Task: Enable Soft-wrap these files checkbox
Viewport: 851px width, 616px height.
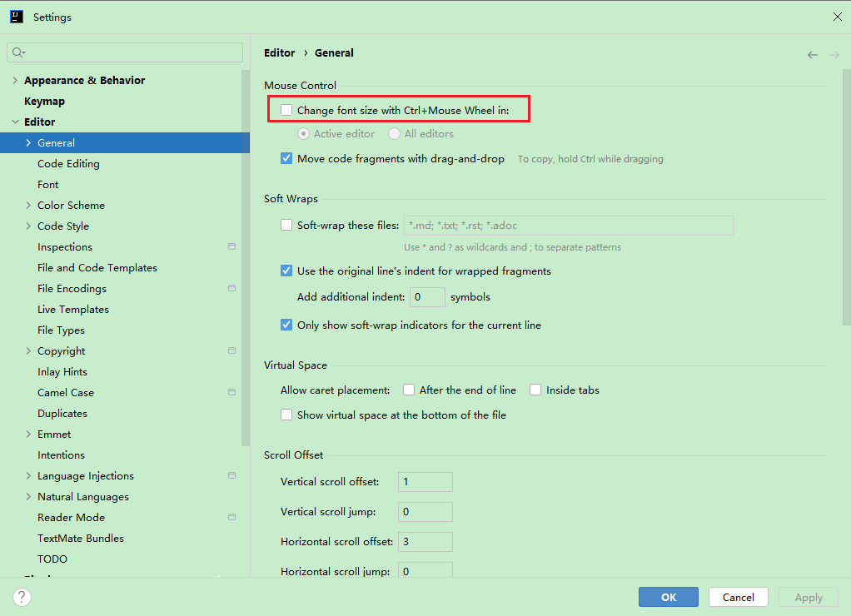Action: pyautogui.click(x=286, y=225)
